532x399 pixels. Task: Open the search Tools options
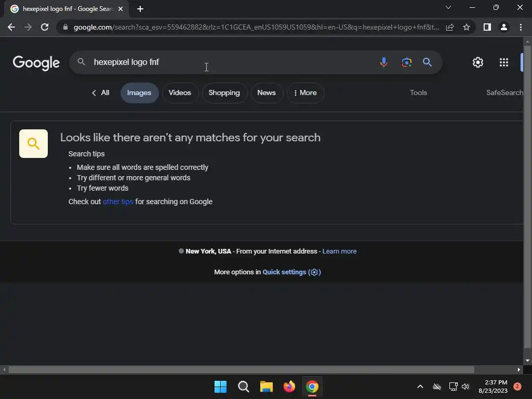[x=418, y=92]
